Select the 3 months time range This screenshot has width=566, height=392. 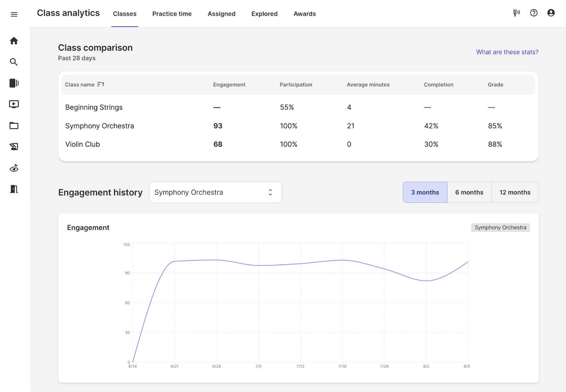425,192
